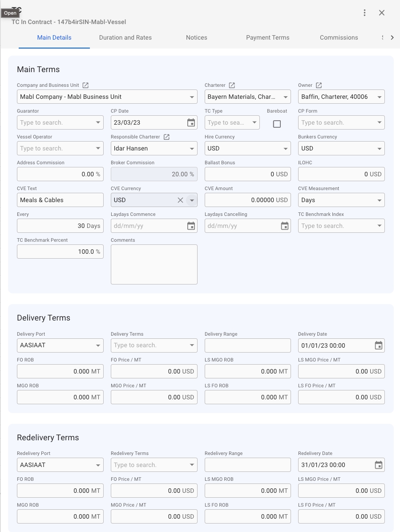Expand the Hire Currency dropdown
The width and height of the screenshot is (400, 532).
pyautogui.click(x=286, y=149)
